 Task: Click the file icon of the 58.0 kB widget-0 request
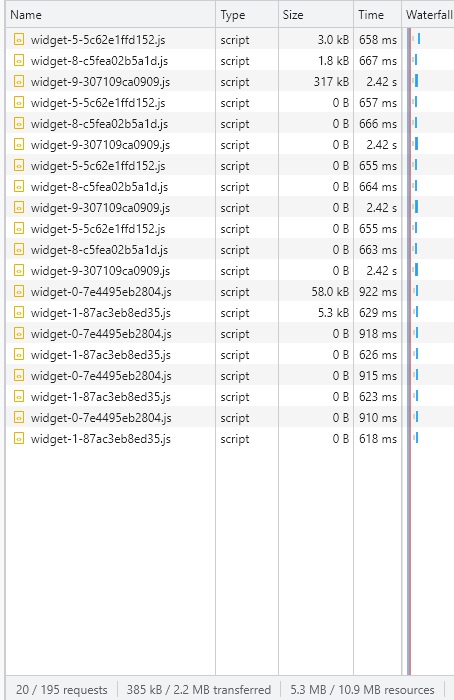pyautogui.click(x=19, y=291)
